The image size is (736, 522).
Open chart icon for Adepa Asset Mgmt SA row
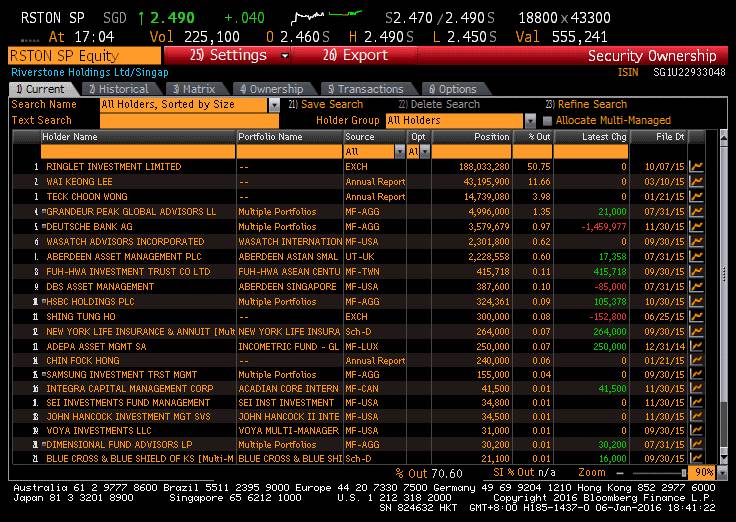point(696,346)
